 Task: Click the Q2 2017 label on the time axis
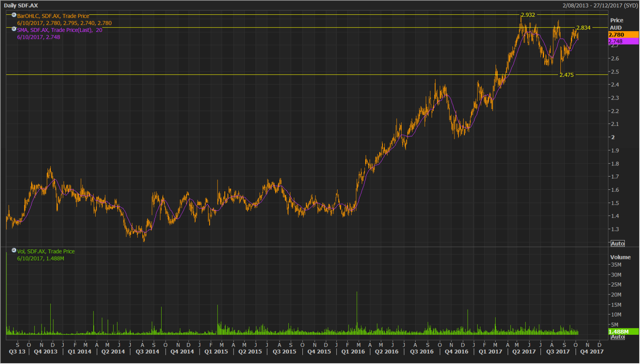524,352
